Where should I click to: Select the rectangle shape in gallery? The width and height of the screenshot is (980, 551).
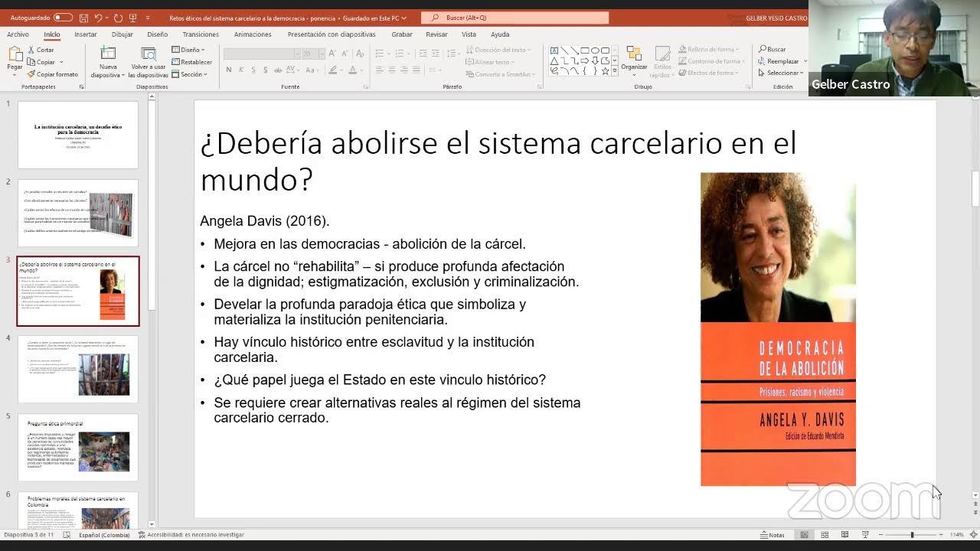pyautogui.click(x=585, y=51)
